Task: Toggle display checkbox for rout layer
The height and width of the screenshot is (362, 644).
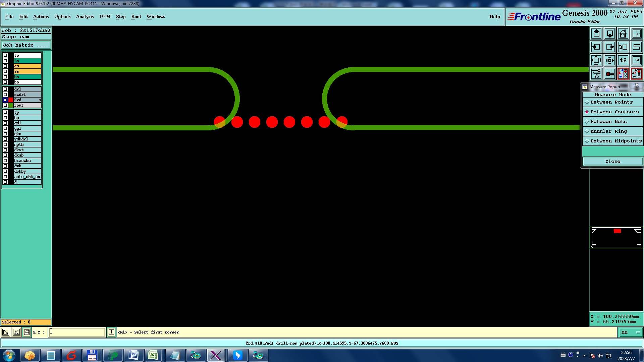Action: (5, 105)
